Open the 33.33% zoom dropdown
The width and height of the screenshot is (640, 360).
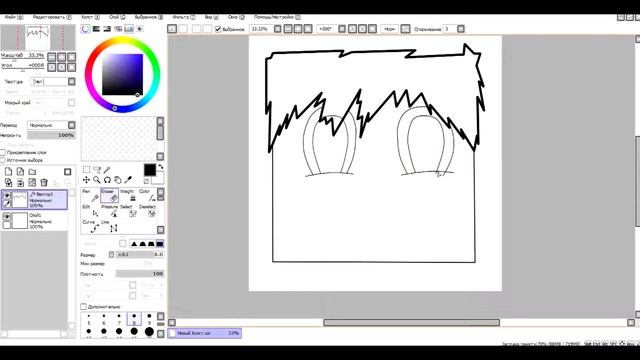[x=278, y=29]
